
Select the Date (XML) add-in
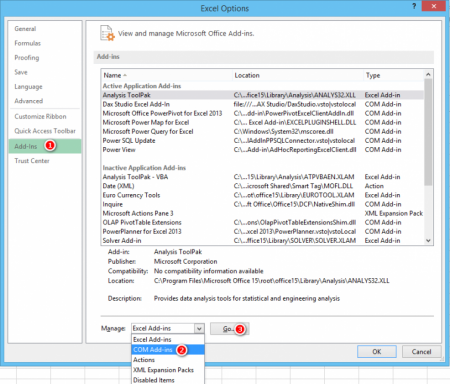[262, 186]
